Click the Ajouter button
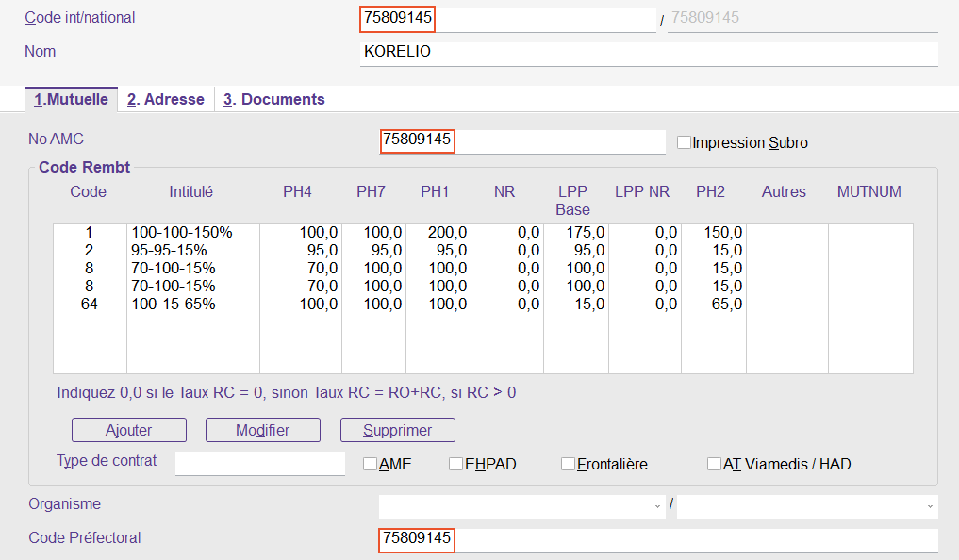 coord(129,430)
